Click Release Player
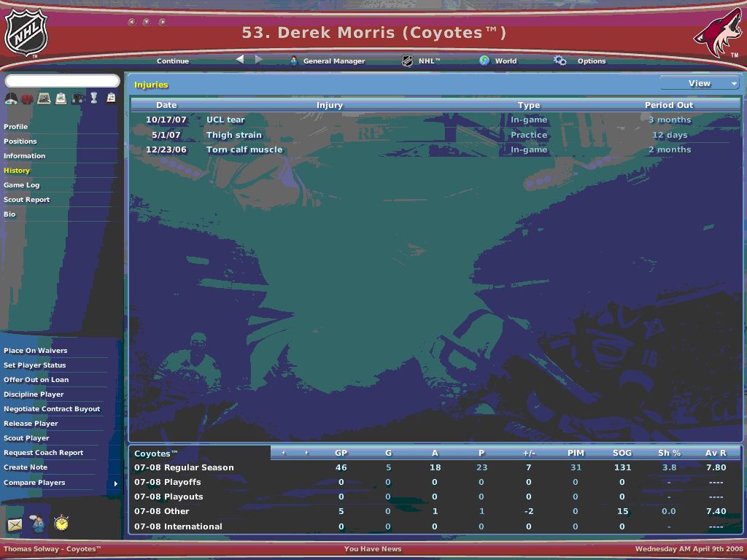Viewport: 747px width, 560px height. (x=31, y=424)
